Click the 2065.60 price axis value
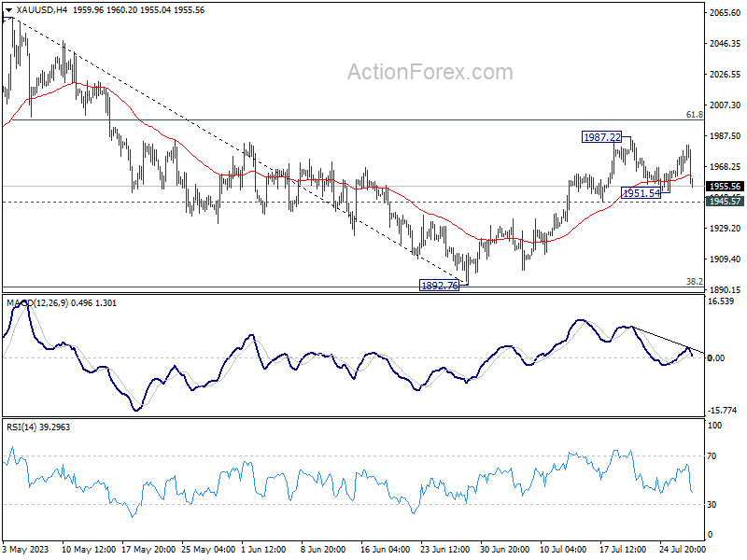 coord(725,13)
